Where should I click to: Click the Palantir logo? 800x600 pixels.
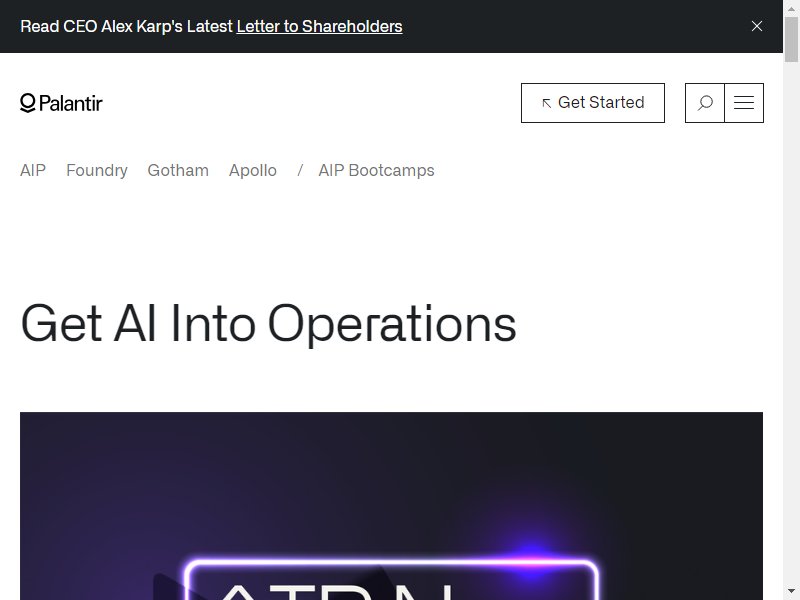click(x=61, y=103)
